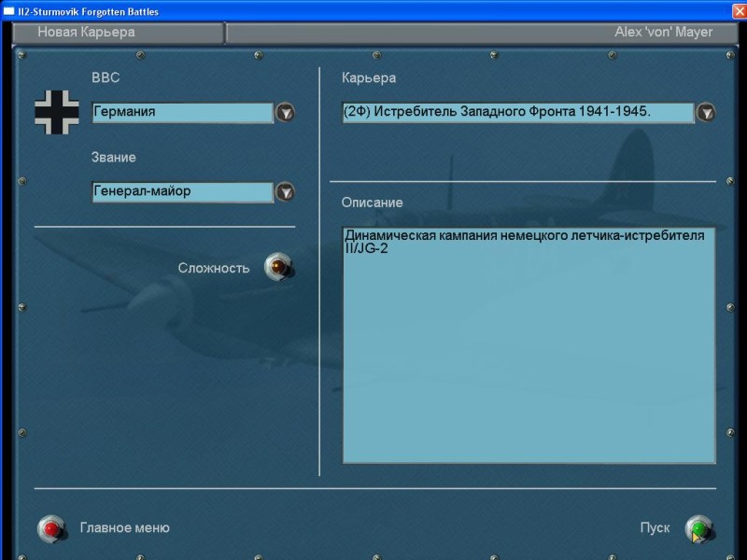Click the Новая Карьера title header

(86, 33)
